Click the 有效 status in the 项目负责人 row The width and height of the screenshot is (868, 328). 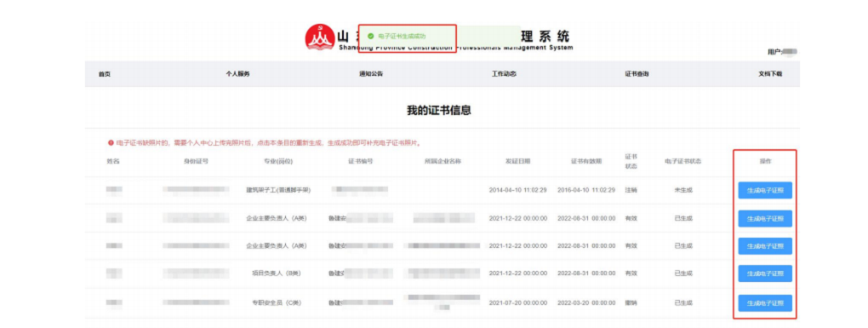(x=631, y=273)
